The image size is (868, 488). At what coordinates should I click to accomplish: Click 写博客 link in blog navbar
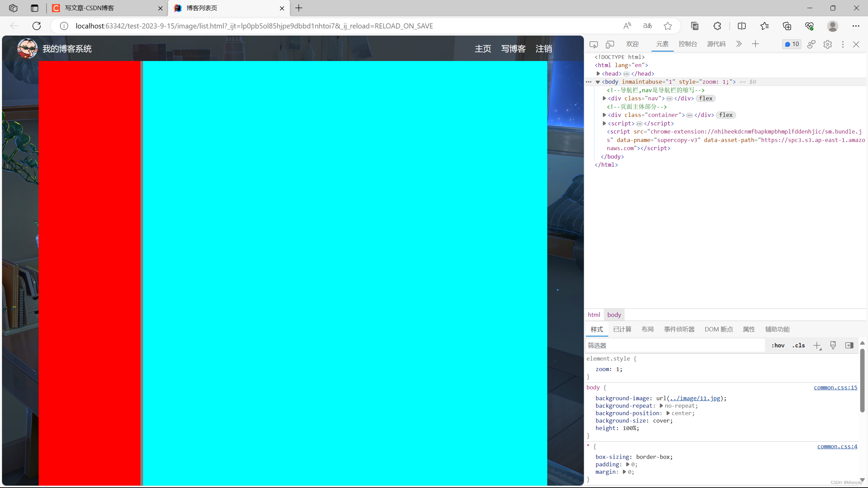click(x=513, y=49)
